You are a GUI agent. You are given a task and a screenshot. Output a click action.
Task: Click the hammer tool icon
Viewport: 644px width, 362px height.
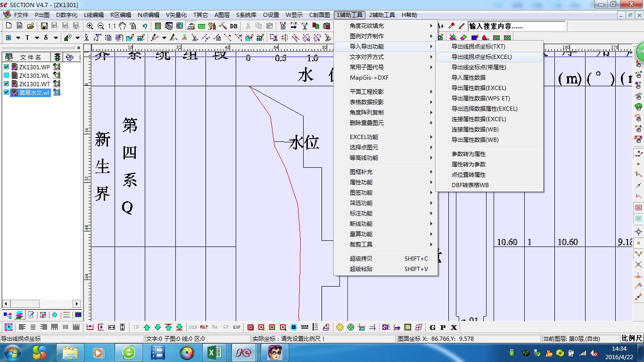(x=223, y=26)
